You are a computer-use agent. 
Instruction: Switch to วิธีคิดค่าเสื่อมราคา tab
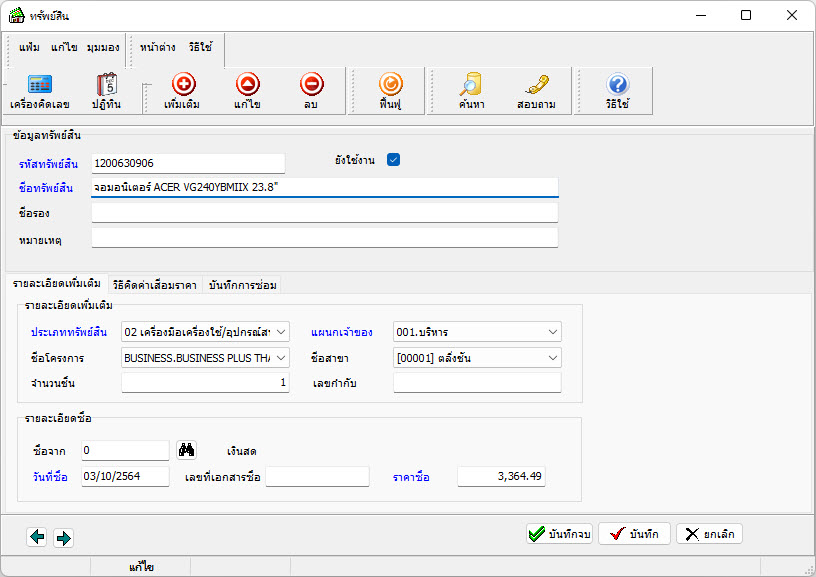pos(155,285)
